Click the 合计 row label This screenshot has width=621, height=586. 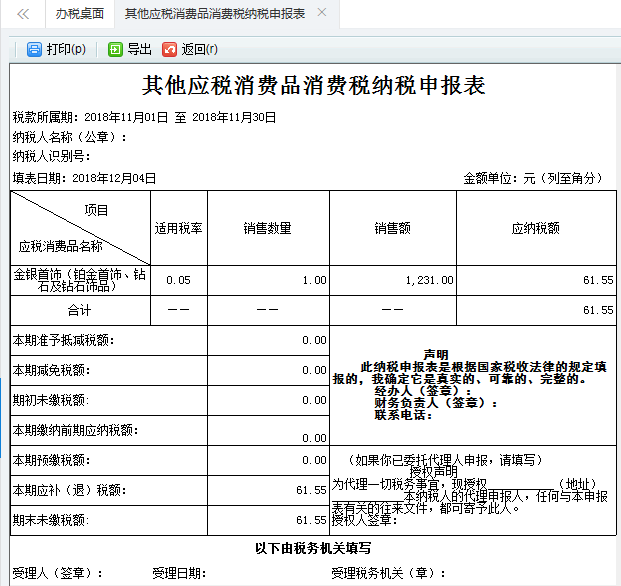(79, 310)
